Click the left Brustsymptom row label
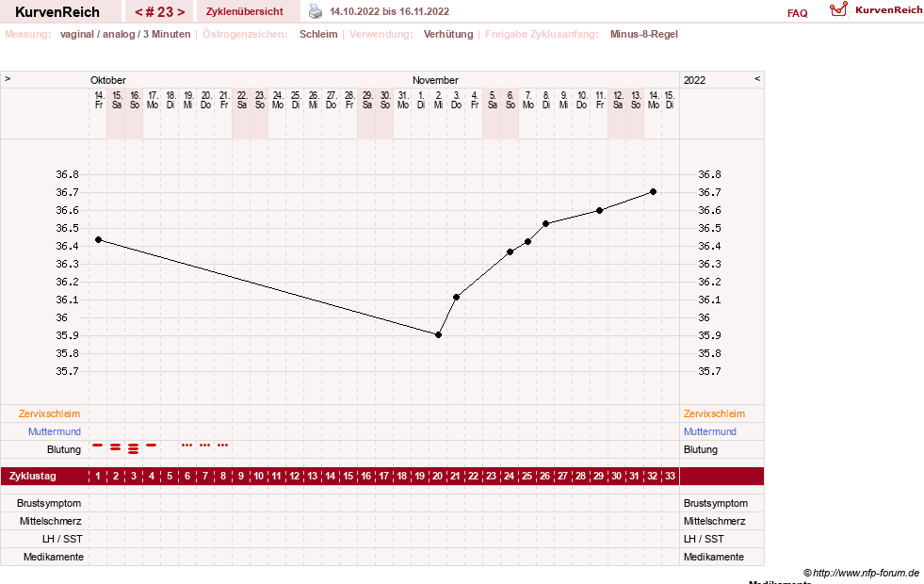The width and height of the screenshot is (924, 584). (x=49, y=503)
